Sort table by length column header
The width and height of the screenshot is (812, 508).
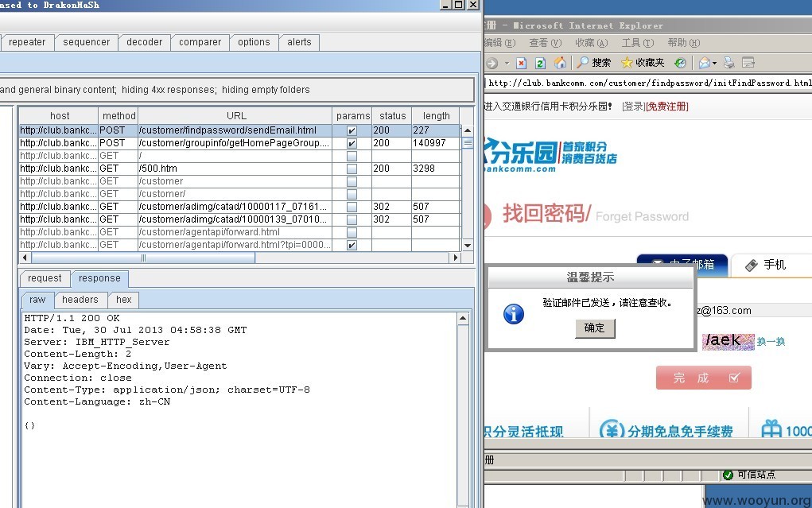(x=436, y=115)
